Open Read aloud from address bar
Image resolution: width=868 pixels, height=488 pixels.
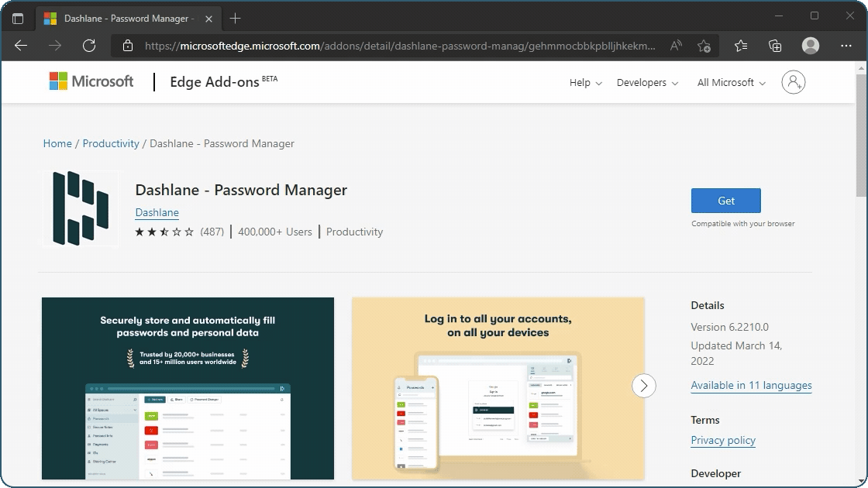(x=676, y=46)
